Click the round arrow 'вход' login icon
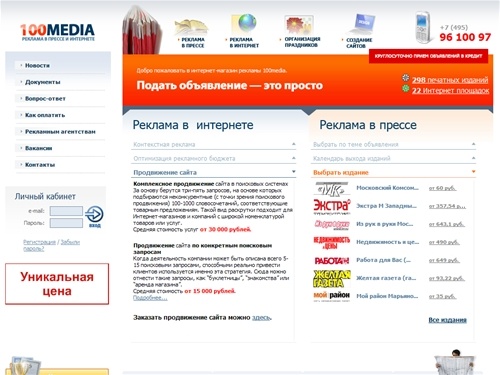Viewport: 500px width, 375px height. (x=94, y=216)
